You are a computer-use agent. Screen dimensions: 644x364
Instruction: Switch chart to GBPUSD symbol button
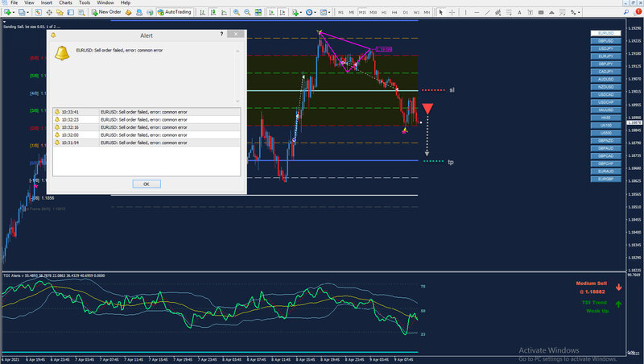(x=606, y=41)
